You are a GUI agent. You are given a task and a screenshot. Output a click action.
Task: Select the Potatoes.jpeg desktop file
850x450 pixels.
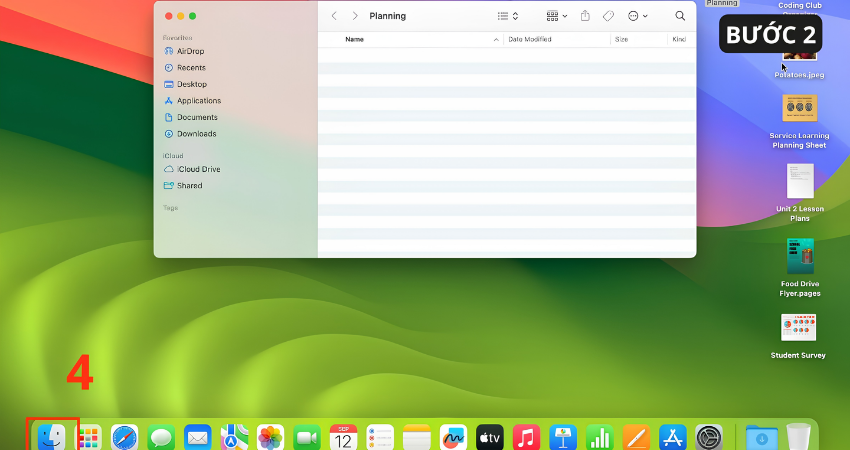pos(799,75)
